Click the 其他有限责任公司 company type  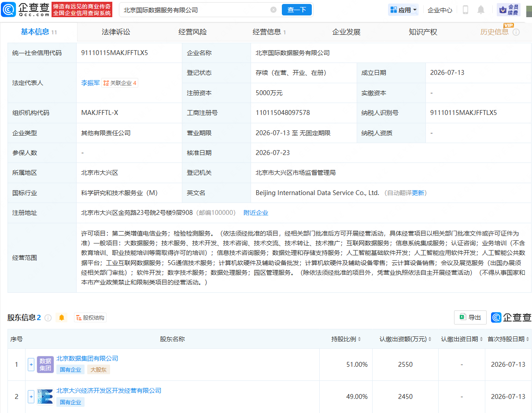pyautogui.click(x=106, y=133)
